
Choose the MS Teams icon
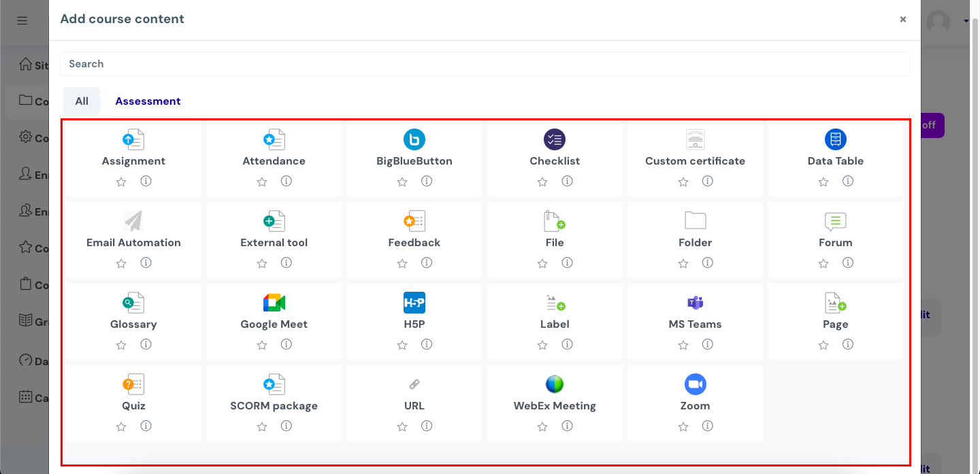[695, 303]
